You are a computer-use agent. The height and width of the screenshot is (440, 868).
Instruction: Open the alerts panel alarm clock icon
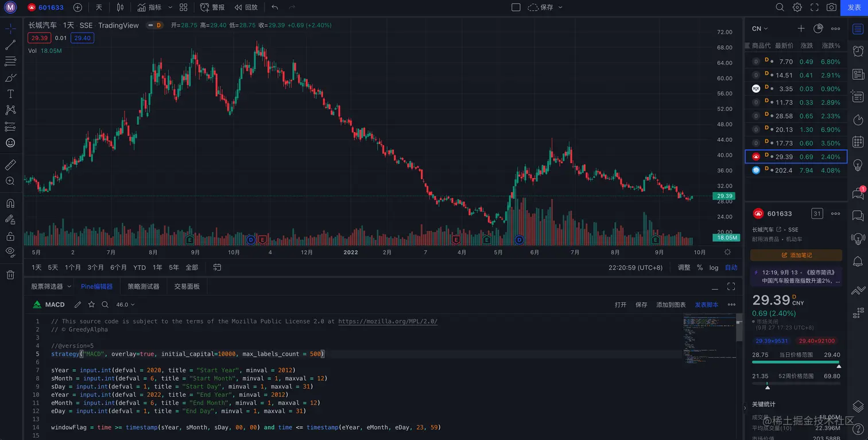click(858, 51)
